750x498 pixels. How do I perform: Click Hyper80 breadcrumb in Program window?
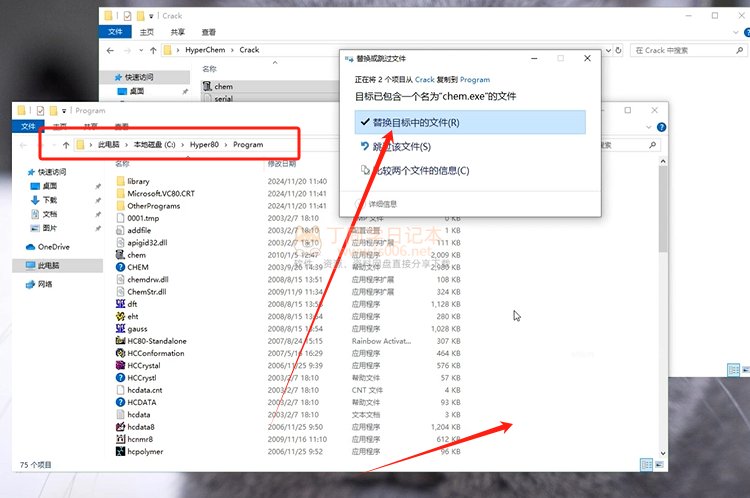point(204,144)
